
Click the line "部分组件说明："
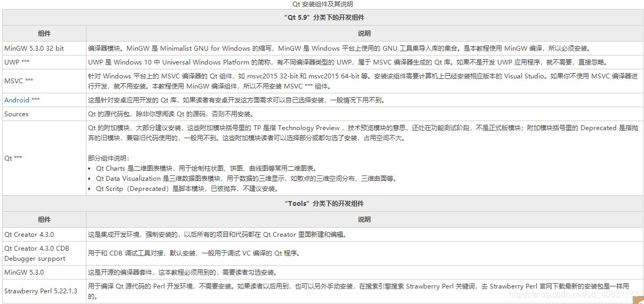click(109, 158)
